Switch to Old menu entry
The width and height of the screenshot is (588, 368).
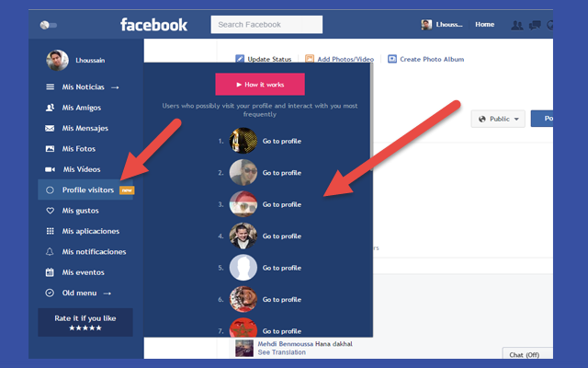coord(80,293)
